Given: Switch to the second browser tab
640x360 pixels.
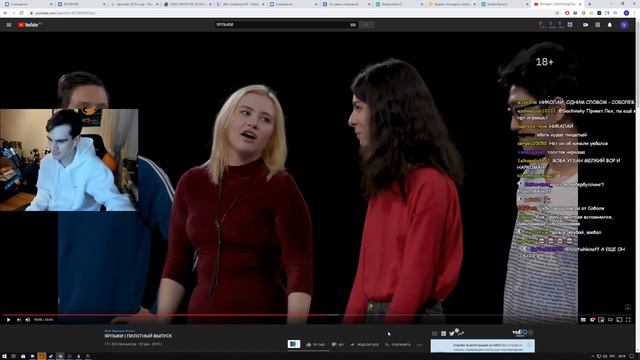Looking at the screenshot, I should [81, 4].
